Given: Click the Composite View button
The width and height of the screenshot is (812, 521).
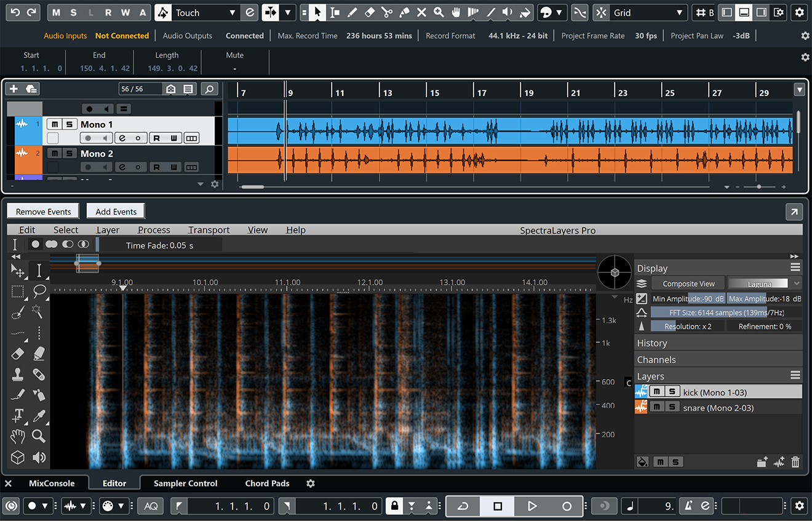Looking at the screenshot, I should [x=688, y=284].
